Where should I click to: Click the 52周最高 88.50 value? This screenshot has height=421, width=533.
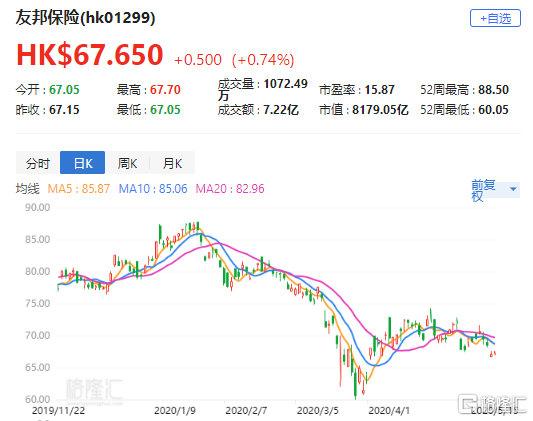pyautogui.click(x=493, y=90)
